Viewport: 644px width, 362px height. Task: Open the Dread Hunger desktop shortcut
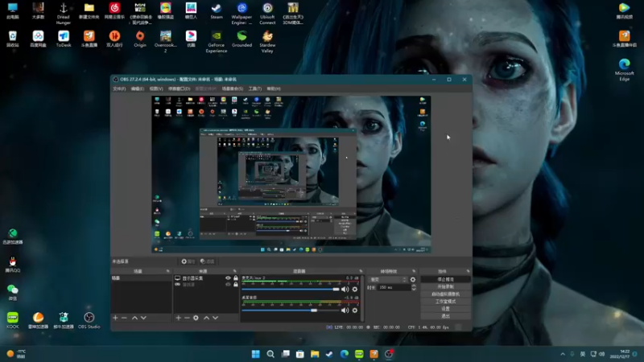tap(64, 14)
